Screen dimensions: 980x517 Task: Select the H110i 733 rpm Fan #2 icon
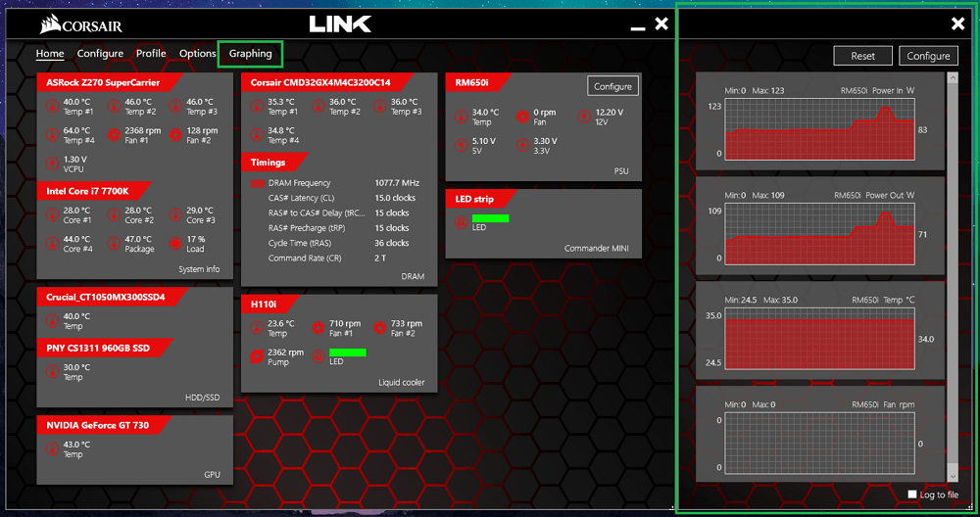click(380, 328)
